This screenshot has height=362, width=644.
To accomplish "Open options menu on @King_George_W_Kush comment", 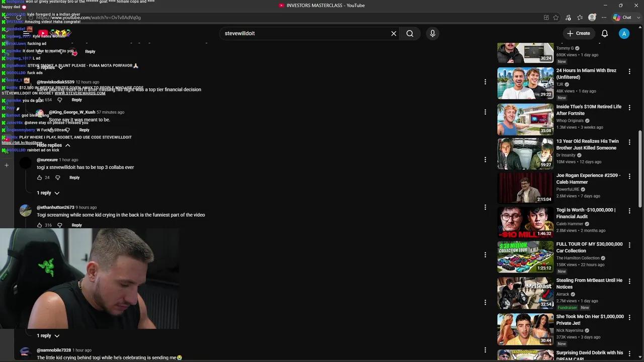I will point(485,112).
